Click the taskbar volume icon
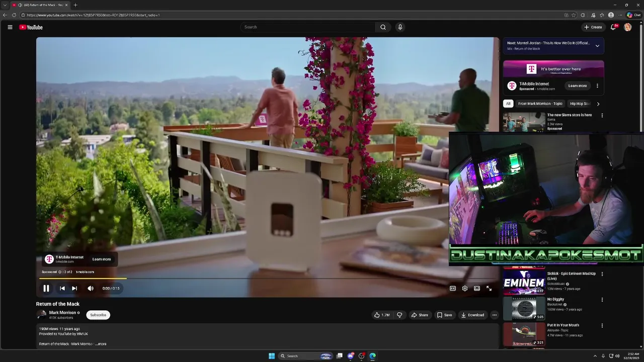 tap(617, 356)
